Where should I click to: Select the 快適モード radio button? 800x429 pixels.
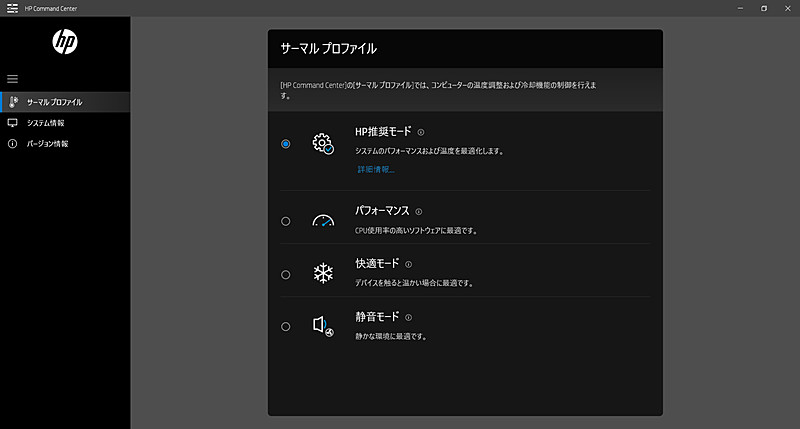coord(286,274)
